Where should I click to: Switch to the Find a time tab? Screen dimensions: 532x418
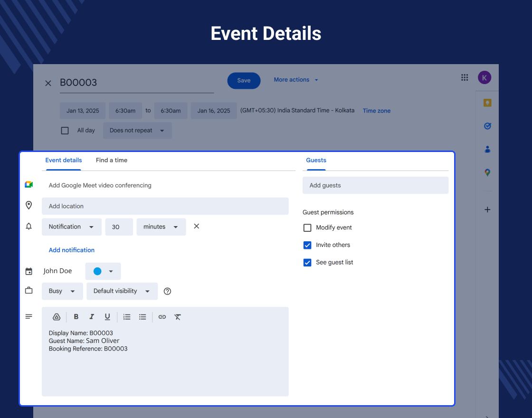pos(112,161)
